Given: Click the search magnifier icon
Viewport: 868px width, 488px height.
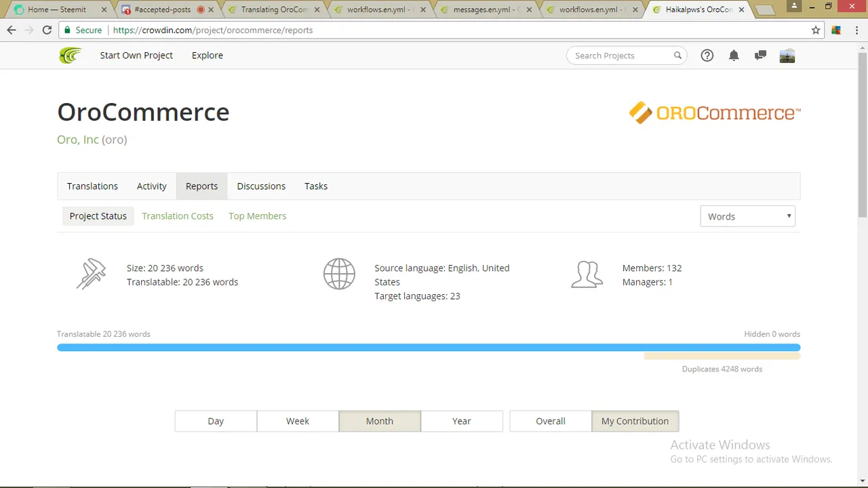Looking at the screenshot, I should coord(677,56).
